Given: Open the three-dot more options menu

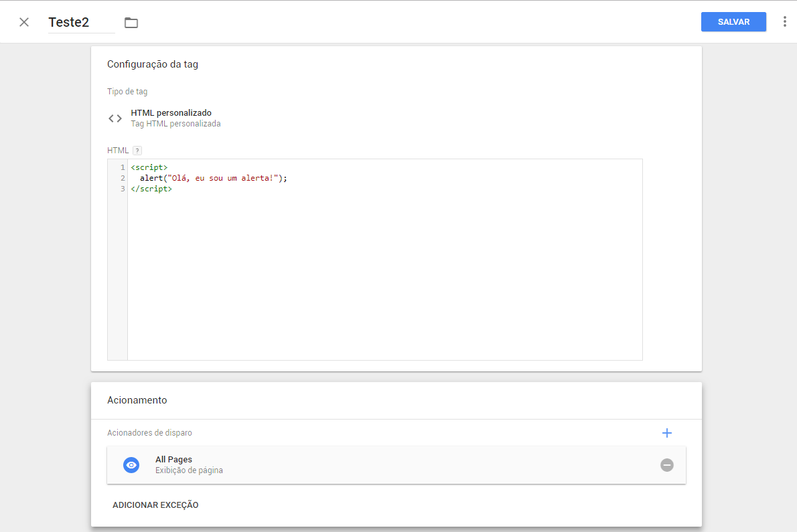Looking at the screenshot, I should point(785,21).
